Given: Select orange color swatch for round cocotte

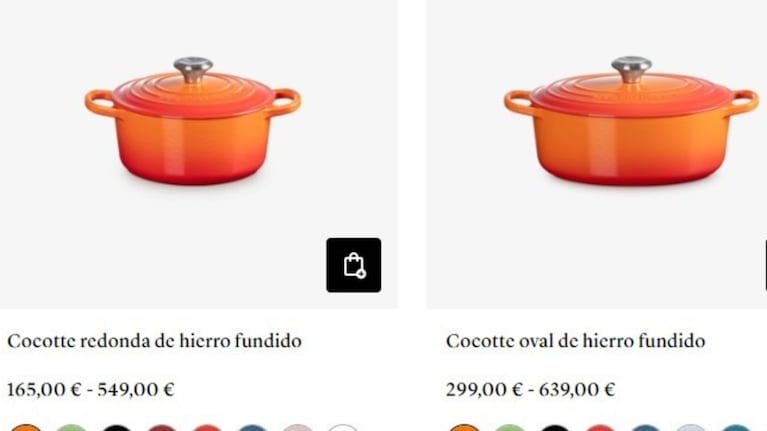Looking at the screenshot, I should click(26, 429).
